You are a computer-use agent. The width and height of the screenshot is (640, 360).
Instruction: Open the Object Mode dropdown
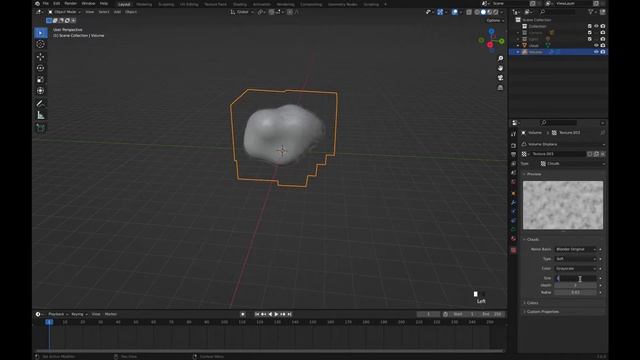tap(64, 12)
